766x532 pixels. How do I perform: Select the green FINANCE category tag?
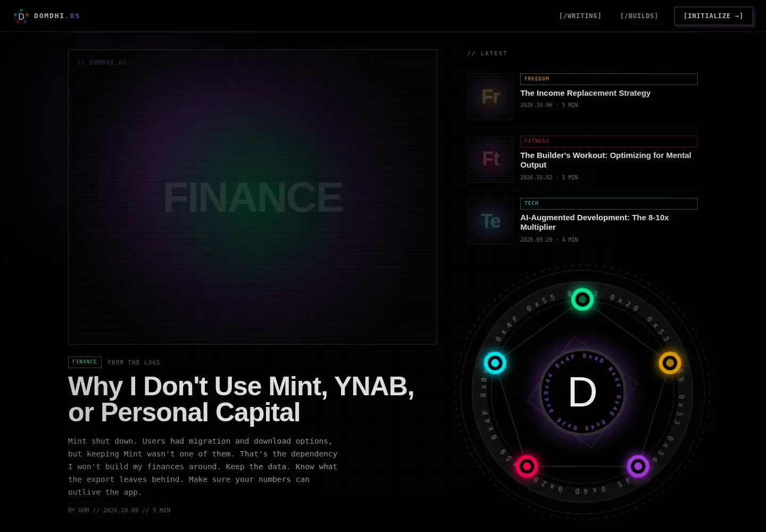[85, 362]
